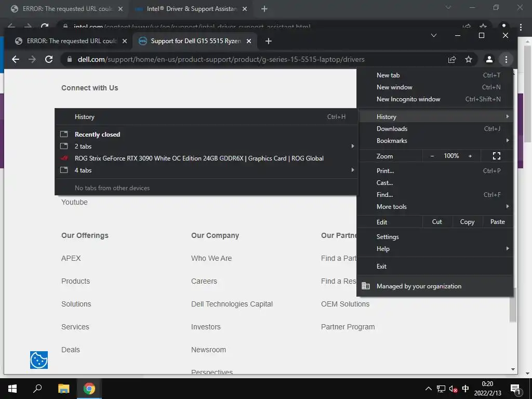Expand the Bookmarks submenu
Image resolution: width=532 pixels, height=399 pixels.
click(x=435, y=140)
